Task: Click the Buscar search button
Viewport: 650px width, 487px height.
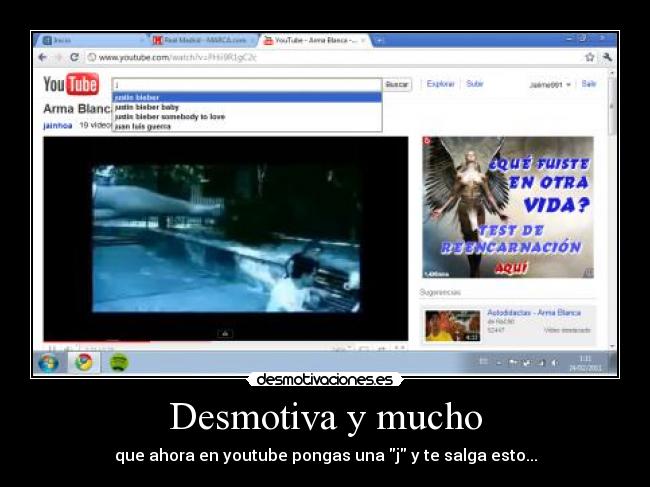Action: coord(397,85)
